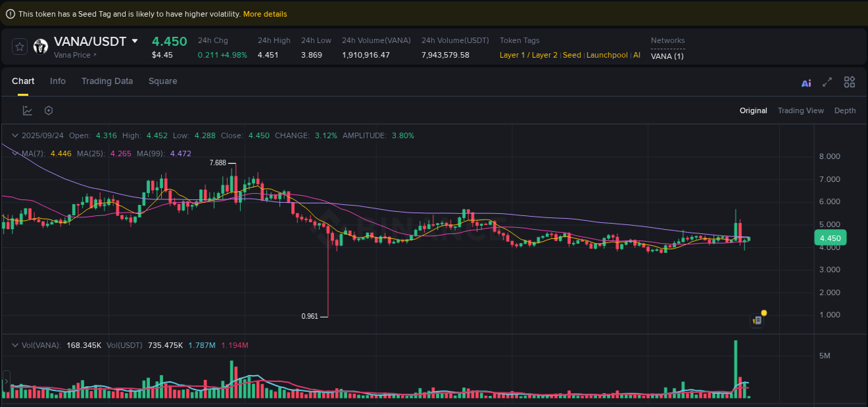Open the chart settings gear icon
The width and height of the screenshot is (868, 407).
48,110
